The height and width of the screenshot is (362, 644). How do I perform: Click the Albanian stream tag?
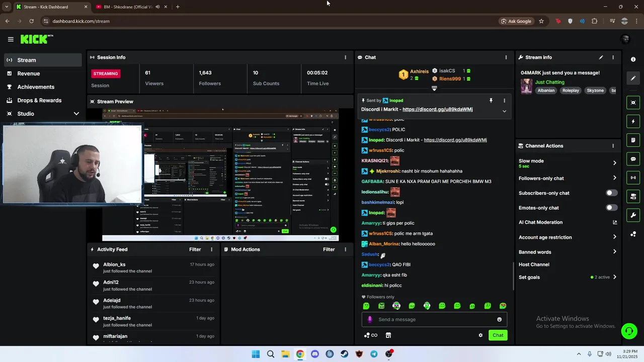pos(546,90)
